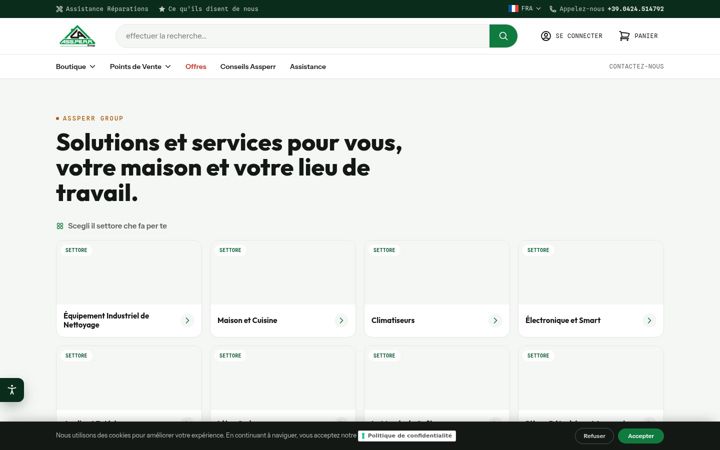Expand the Points de Vente menu
Image resolution: width=720 pixels, height=450 pixels.
[140, 67]
